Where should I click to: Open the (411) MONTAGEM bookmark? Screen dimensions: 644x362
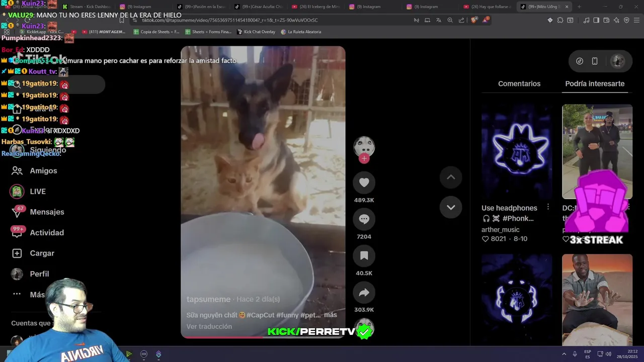click(x=103, y=32)
